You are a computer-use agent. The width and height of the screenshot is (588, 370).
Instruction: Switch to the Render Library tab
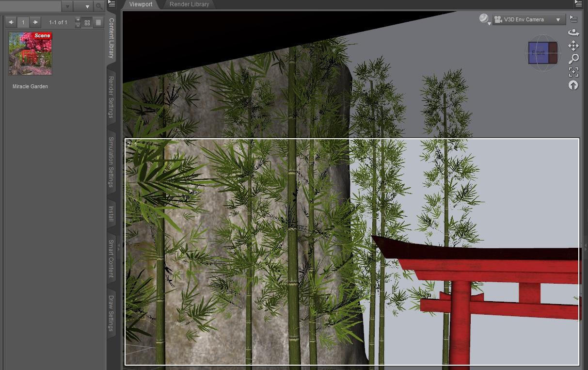click(189, 4)
